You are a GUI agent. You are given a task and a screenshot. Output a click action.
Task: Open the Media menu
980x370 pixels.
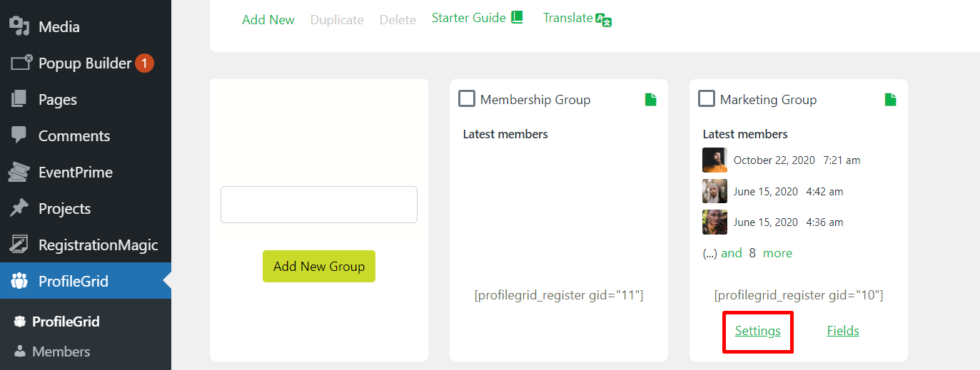pos(86,27)
